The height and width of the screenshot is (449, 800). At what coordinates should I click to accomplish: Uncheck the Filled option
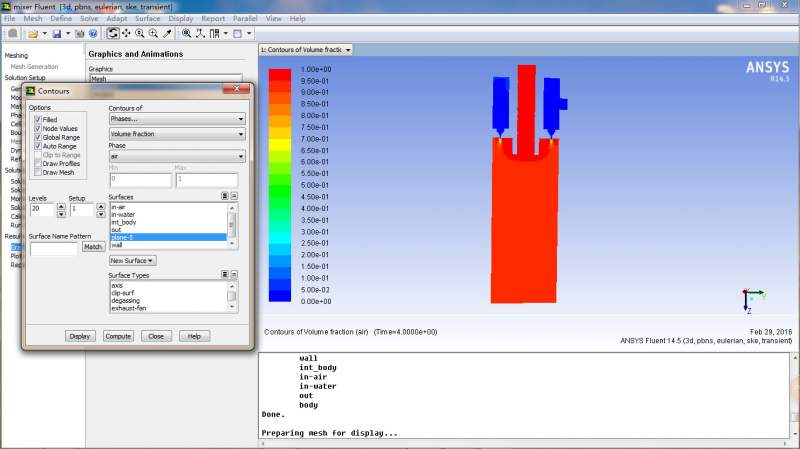pos(38,119)
